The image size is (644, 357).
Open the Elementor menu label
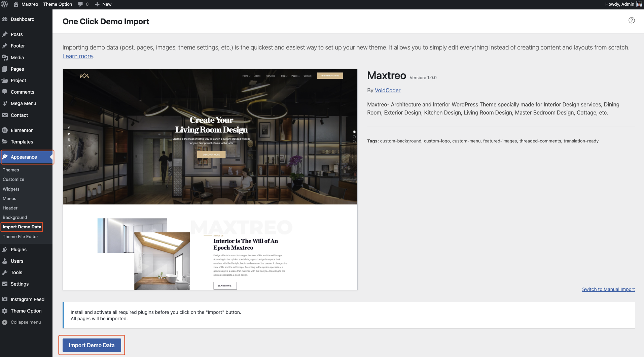(22, 130)
